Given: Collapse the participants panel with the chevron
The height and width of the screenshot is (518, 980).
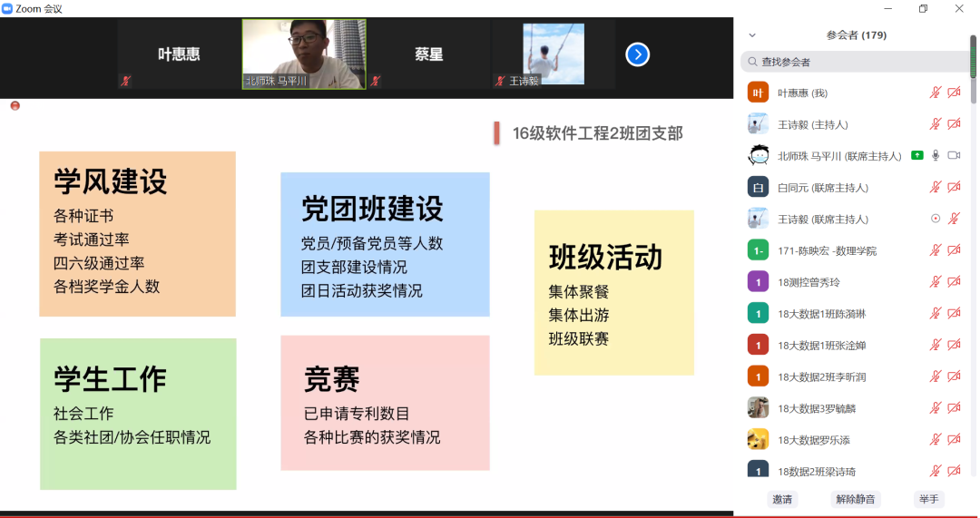Looking at the screenshot, I should (751, 35).
